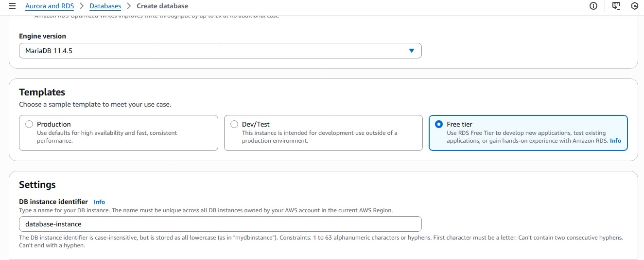Image resolution: width=644 pixels, height=260 pixels.
Task: Open Info link beside DB instance identifier
Action: pyautogui.click(x=99, y=202)
